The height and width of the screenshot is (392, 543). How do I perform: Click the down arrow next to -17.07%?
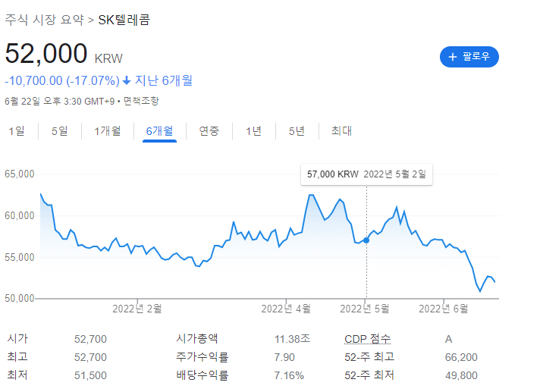[x=127, y=80]
